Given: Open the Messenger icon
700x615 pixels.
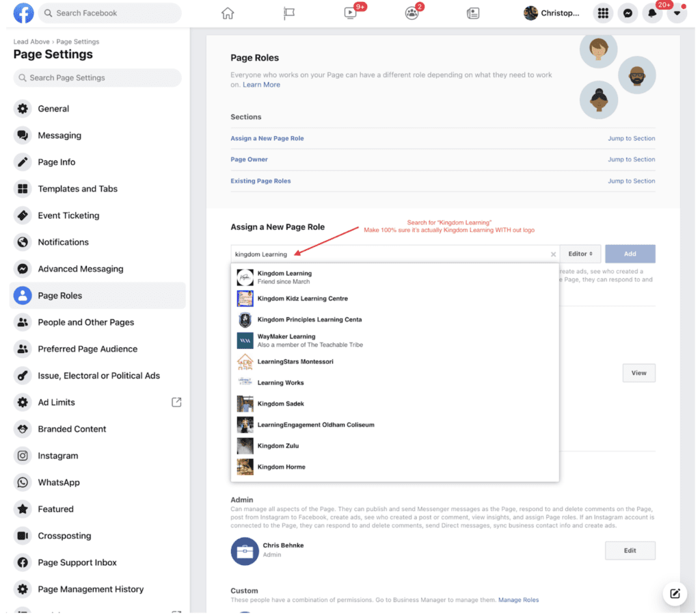Looking at the screenshot, I should coord(628,14).
